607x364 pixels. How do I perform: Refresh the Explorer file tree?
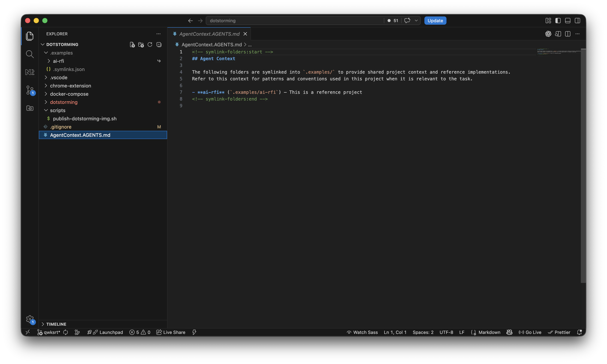[150, 44]
